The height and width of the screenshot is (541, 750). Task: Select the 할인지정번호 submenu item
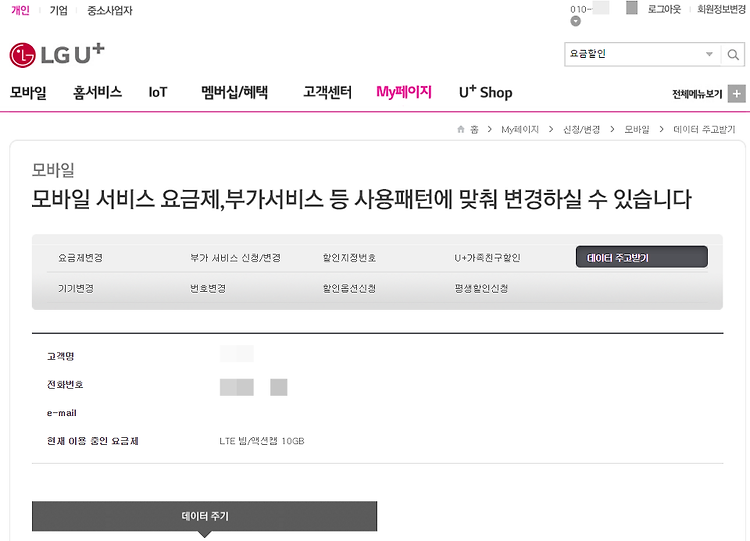(x=349, y=258)
